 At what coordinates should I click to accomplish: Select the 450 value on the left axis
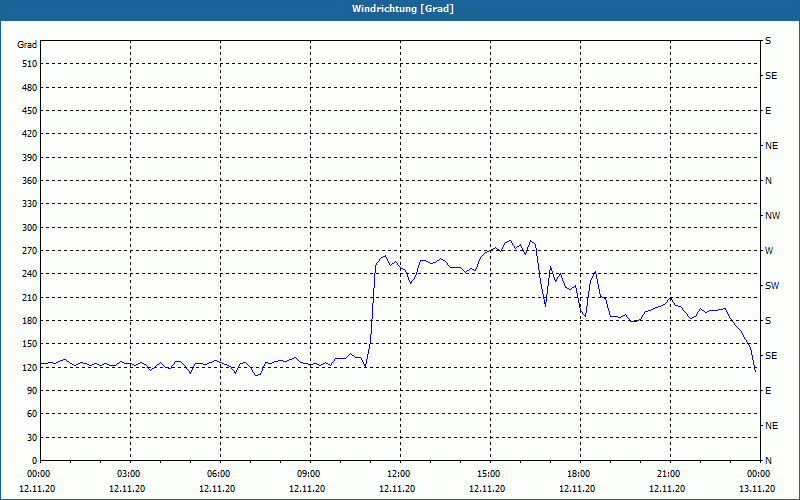pos(30,111)
